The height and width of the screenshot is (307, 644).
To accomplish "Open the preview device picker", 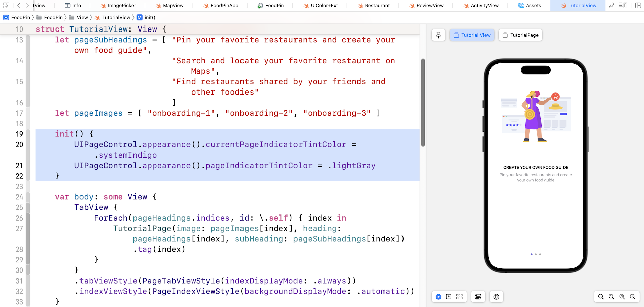I will point(496,297).
